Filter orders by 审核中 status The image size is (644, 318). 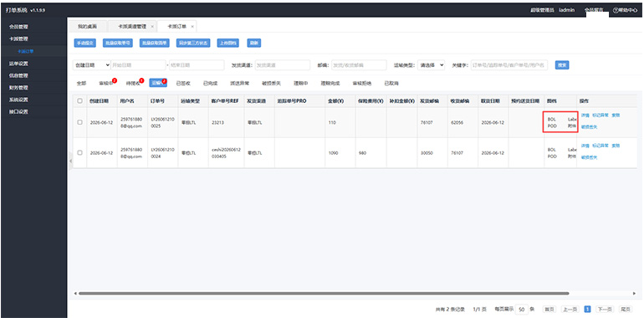point(105,83)
